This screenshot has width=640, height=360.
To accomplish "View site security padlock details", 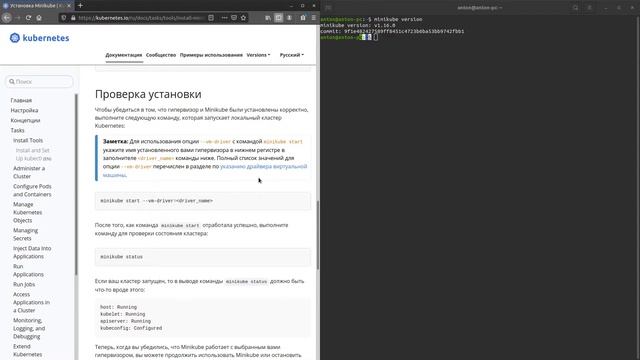I will click(x=73, y=18).
